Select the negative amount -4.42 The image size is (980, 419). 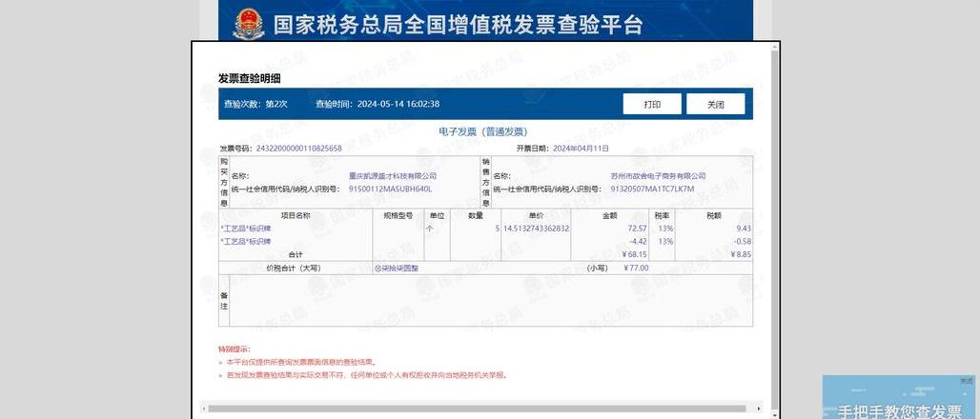(638, 241)
